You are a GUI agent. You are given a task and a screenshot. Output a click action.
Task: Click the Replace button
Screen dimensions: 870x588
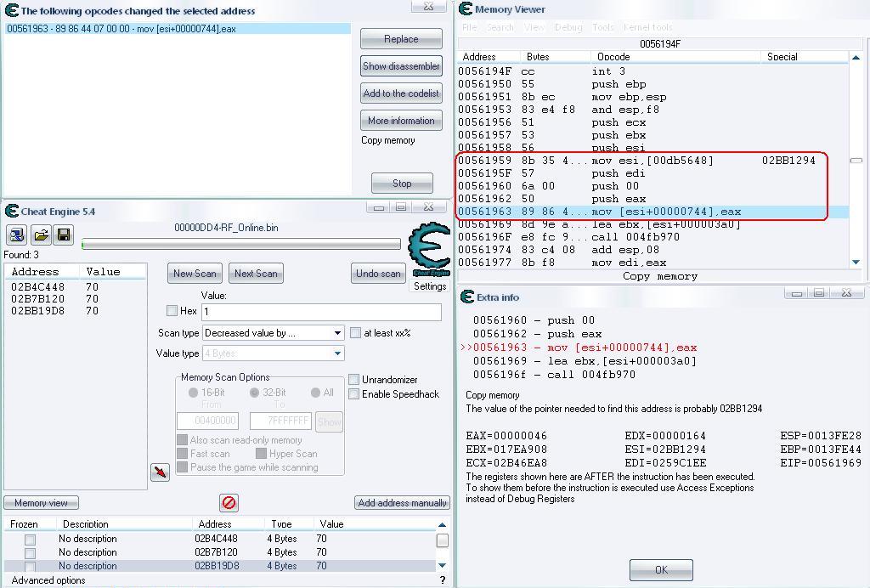(x=401, y=39)
